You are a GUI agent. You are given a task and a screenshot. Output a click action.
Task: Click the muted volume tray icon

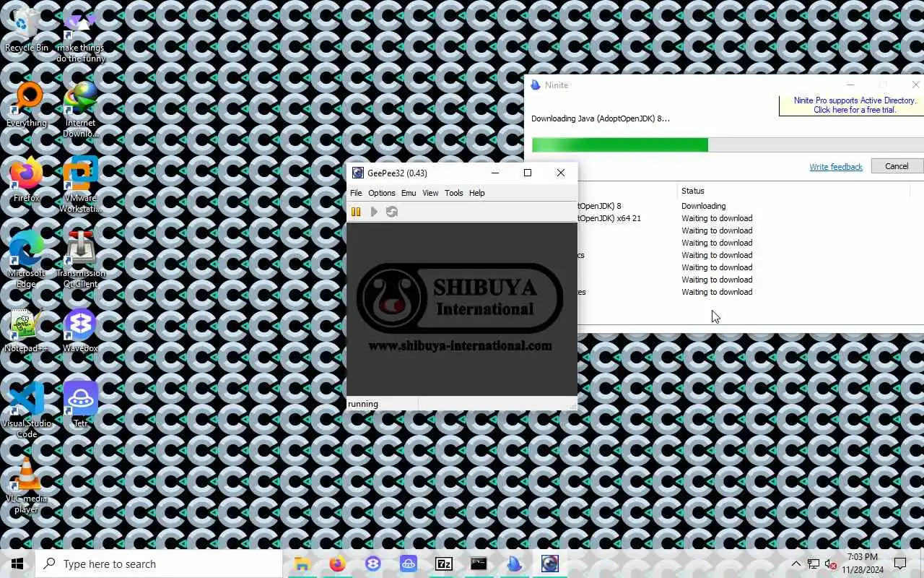(830, 564)
